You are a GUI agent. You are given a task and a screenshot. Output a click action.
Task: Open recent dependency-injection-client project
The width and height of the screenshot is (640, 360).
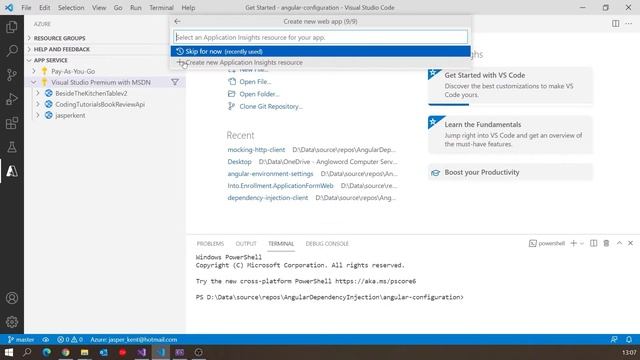coord(268,198)
